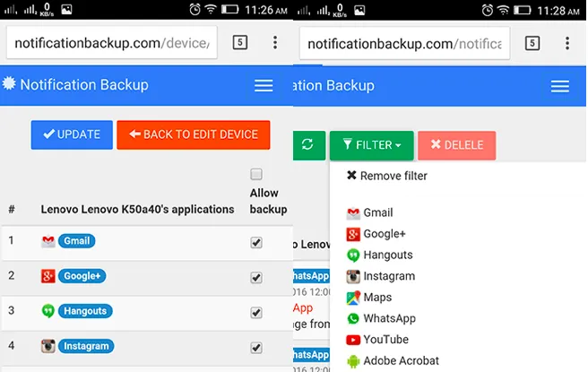The height and width of the screenshot is (372, 588).
Task: Tap Wi-Fi icon in right status bar
Action: [x=503, y=10]
